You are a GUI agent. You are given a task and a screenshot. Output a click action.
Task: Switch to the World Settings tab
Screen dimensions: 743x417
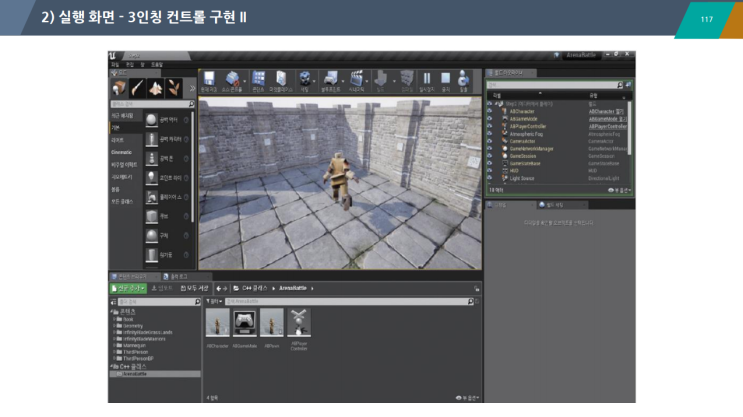coord(552,205)
